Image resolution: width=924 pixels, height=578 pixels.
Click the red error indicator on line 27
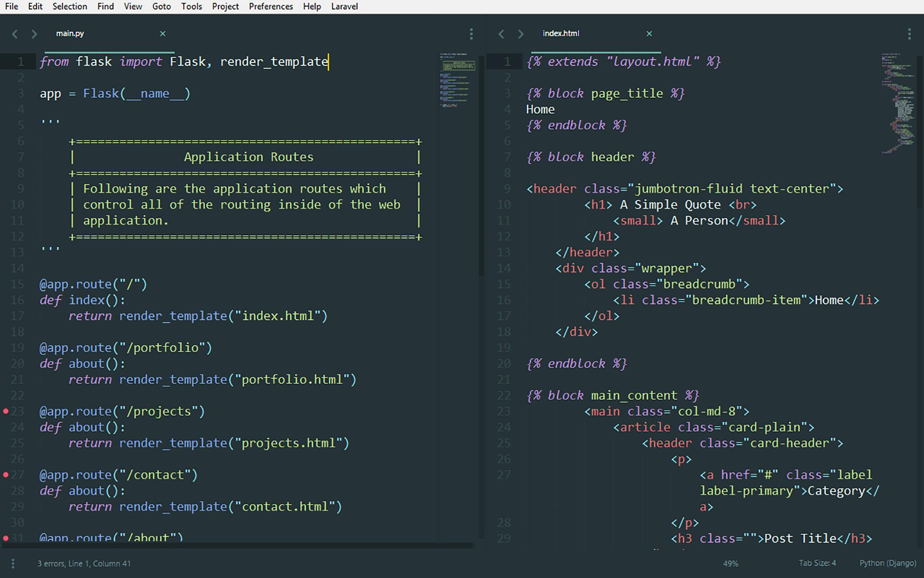[5, 474]
